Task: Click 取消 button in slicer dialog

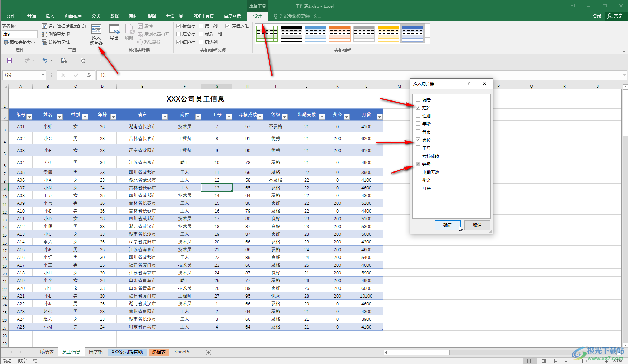Action: pyautogui.click(x=477, y=225)
